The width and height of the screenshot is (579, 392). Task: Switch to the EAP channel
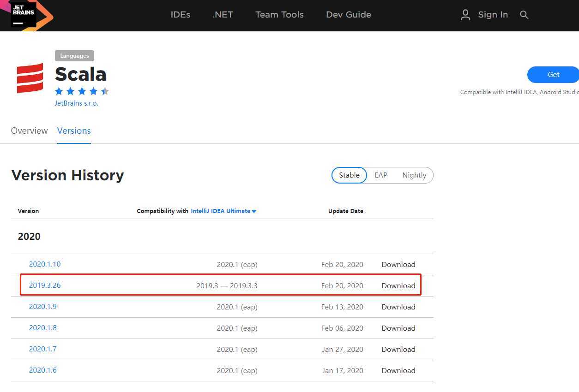pos(381,175)
